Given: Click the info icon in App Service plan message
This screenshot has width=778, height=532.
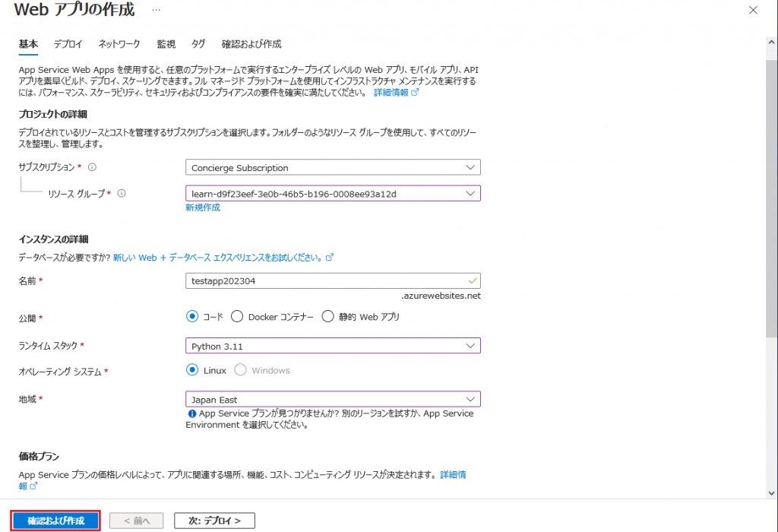Looking at the screenshot, I should pyautogui.click(x=192, y=413).
